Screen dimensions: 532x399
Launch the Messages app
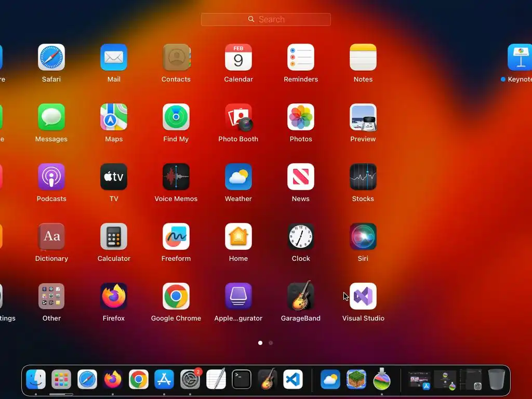(51, 117)
